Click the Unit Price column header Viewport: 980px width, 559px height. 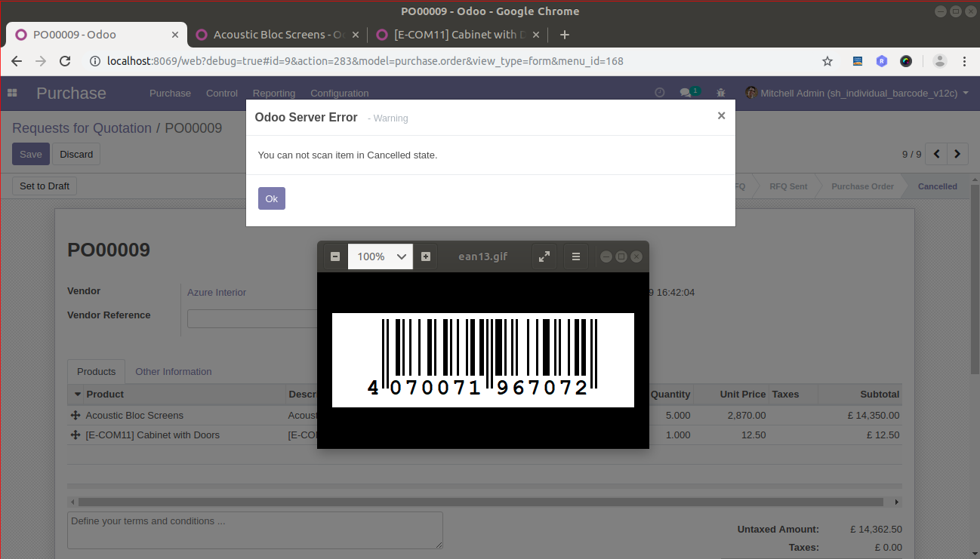point(743,394)
